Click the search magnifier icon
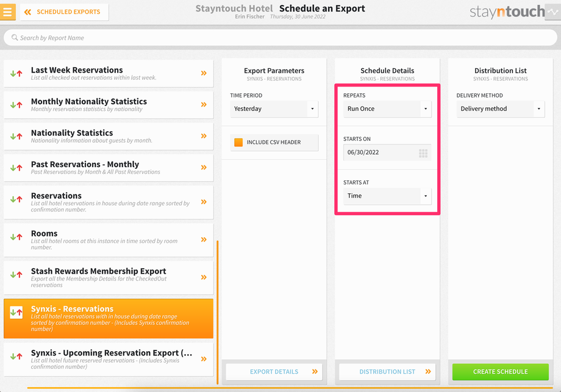 [x=15, y=38]
